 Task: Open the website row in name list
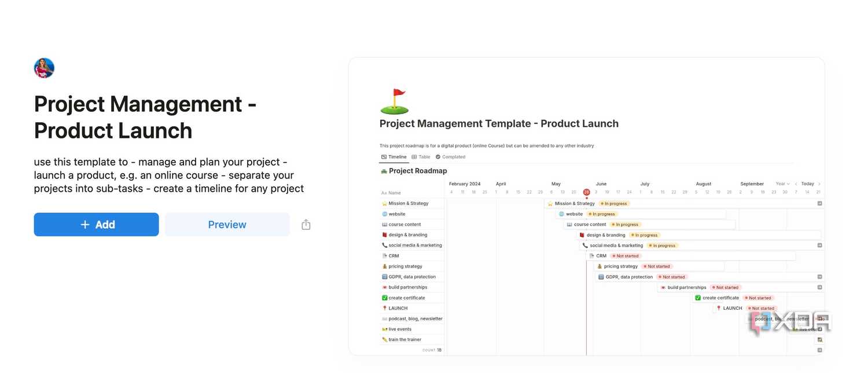pyautogui.click(x=412, y=214)
